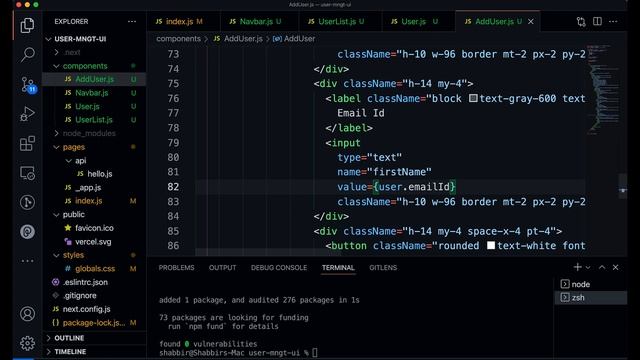Screen dimensions: 640x360
Task: Open hello.js in the api folder
Action: pyautogui.click(x=95, y=174)
